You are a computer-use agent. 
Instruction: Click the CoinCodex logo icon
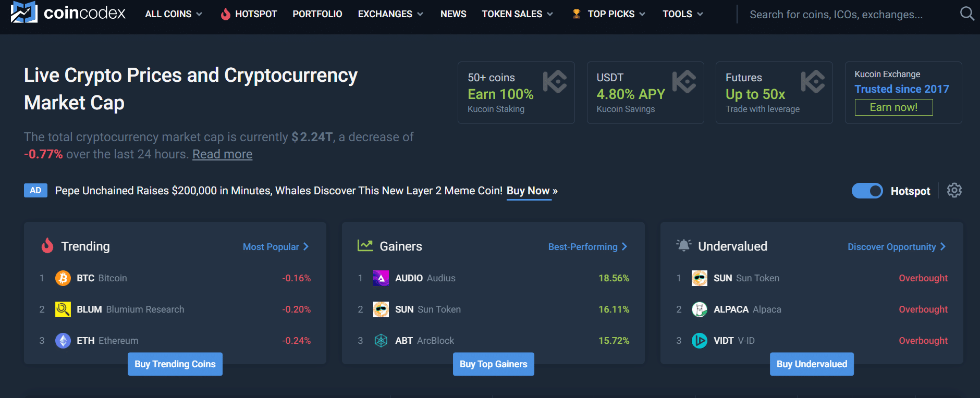[x=24, y=12]
